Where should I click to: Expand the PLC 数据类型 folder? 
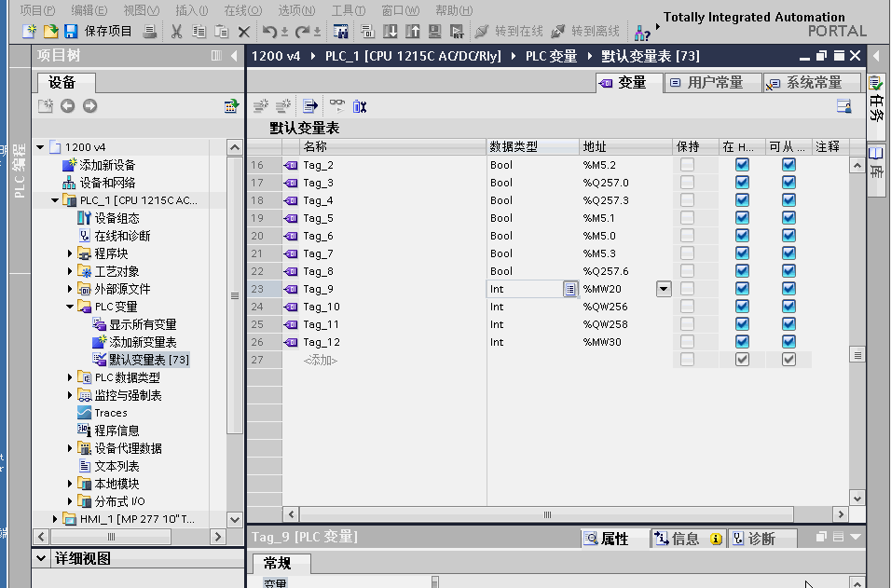click(x=70, y=377)
